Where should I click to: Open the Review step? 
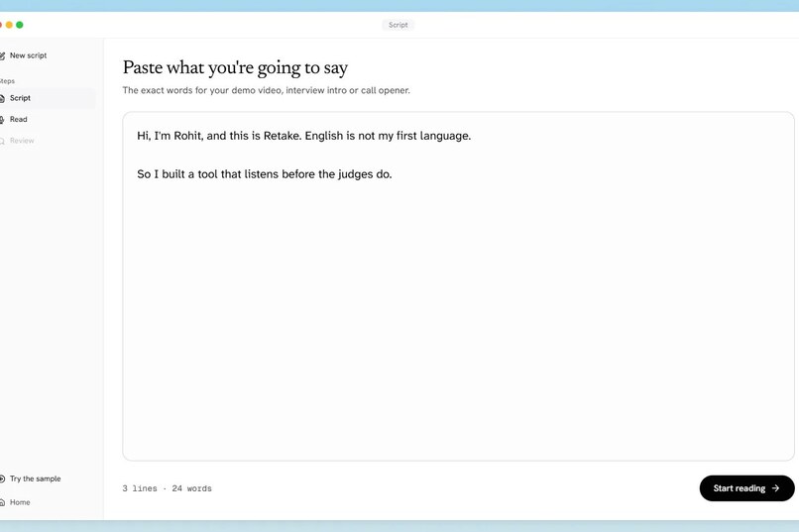pos(48,141)
